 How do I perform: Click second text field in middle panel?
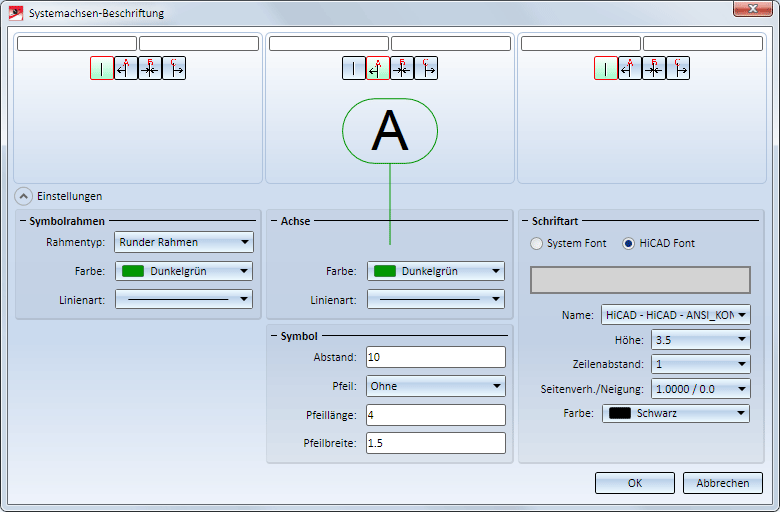451,43
